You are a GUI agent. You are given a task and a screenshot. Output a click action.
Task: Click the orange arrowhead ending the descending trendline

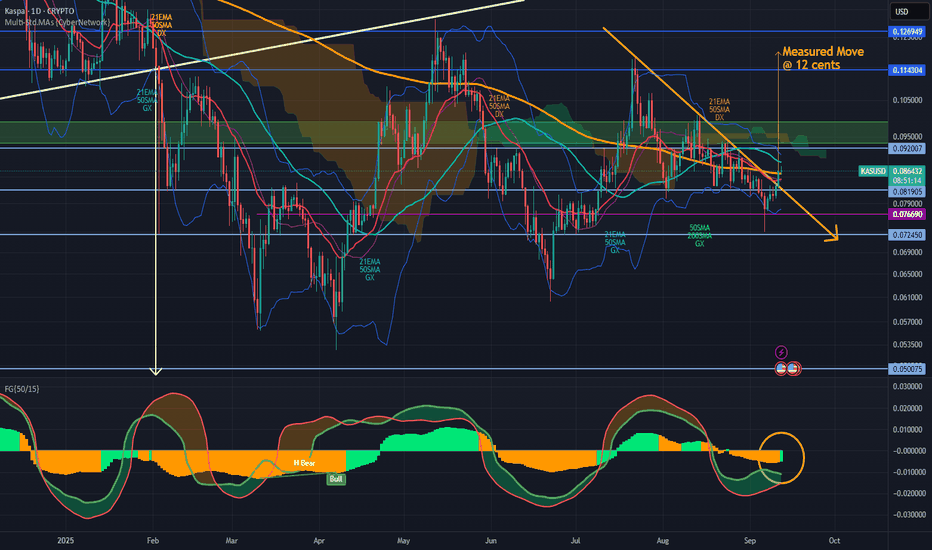832,236
